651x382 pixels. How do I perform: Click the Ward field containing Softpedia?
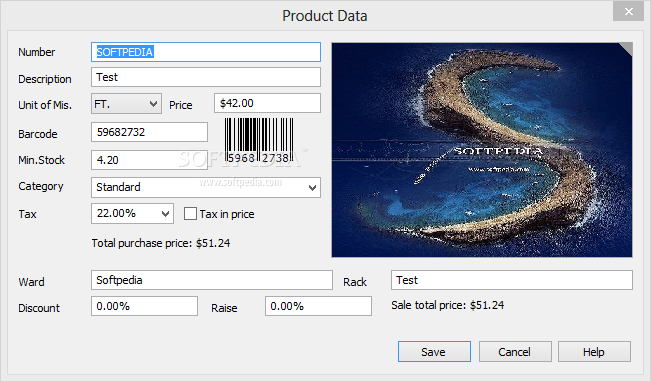click(212, 280)
